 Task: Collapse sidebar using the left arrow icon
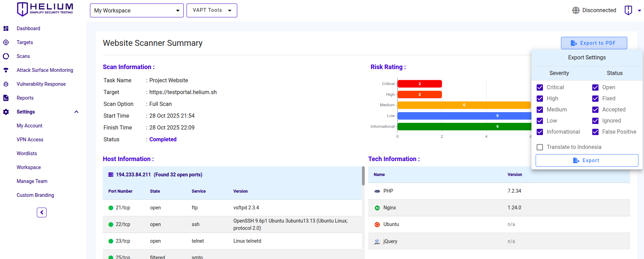coord(42,212)
